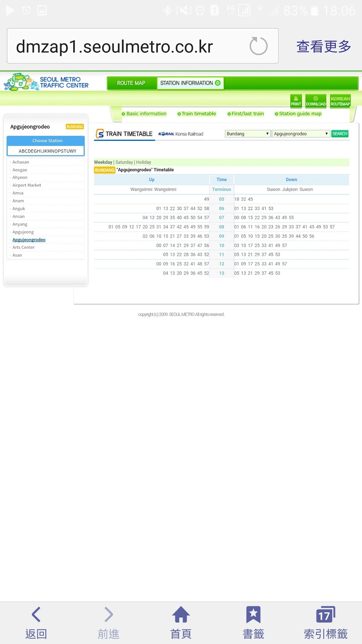The image size is (362, 644).
Task: Click the "Suwon Jukjeon Suwon" terminus text
Action: coord(290,189)
